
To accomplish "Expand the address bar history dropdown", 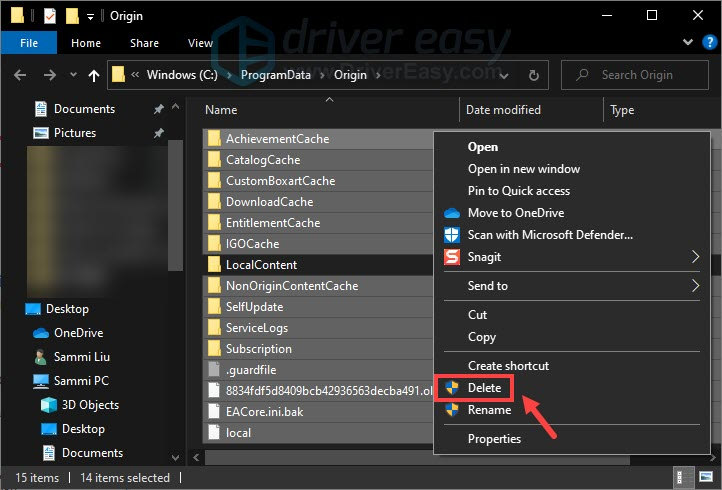I will pos(504,75).
